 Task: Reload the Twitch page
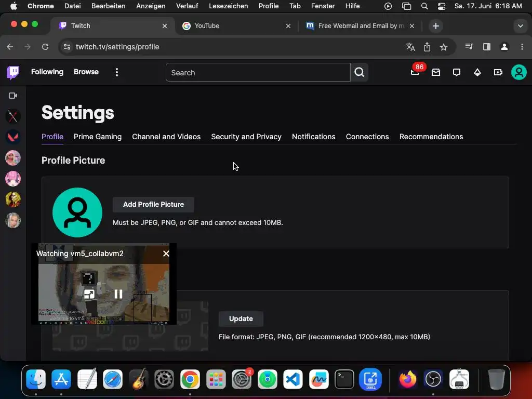point(45,47)
